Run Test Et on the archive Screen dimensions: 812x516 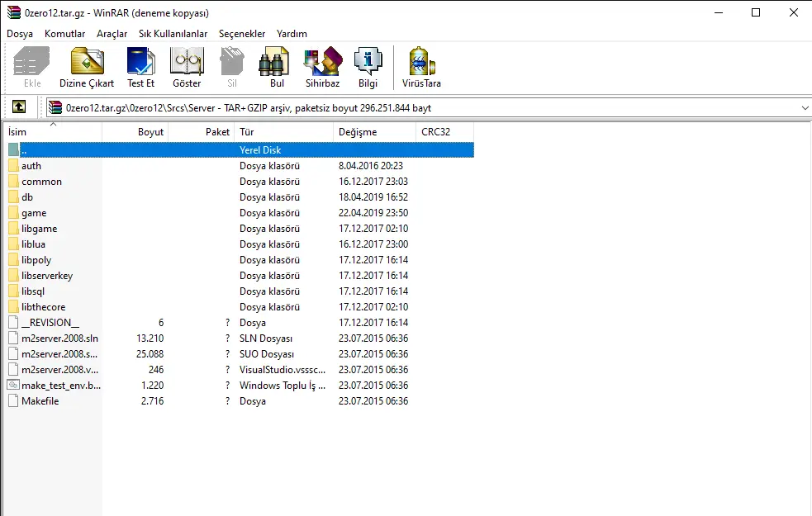point(141,67)
